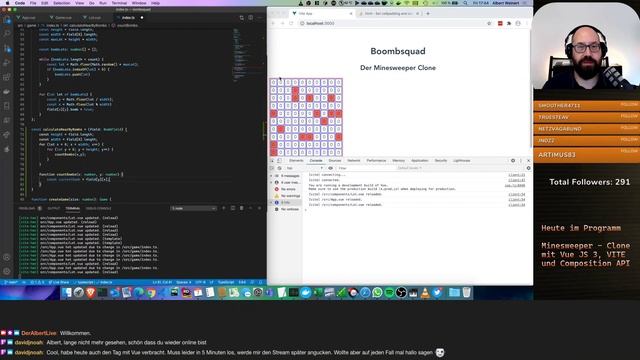
Task: Open Source Control in the activity bar
Action: click(x=7, y=49)
